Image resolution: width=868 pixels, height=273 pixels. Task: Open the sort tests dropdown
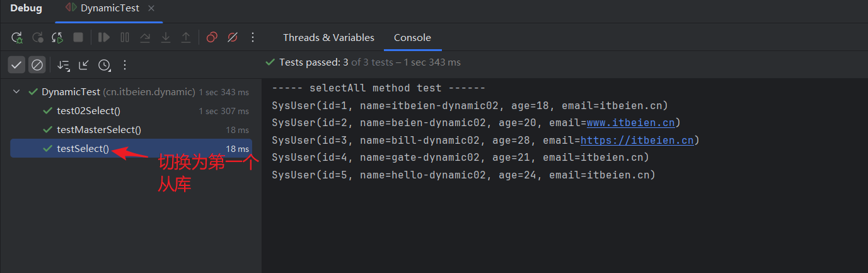(64, 65)
